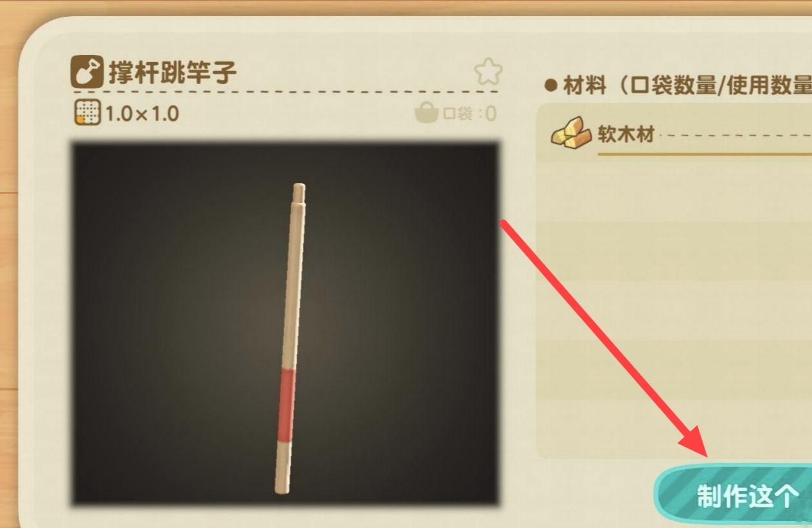Toggle the favorite star icon
Viewport: 812px width, 528px height.
point(488,72)
